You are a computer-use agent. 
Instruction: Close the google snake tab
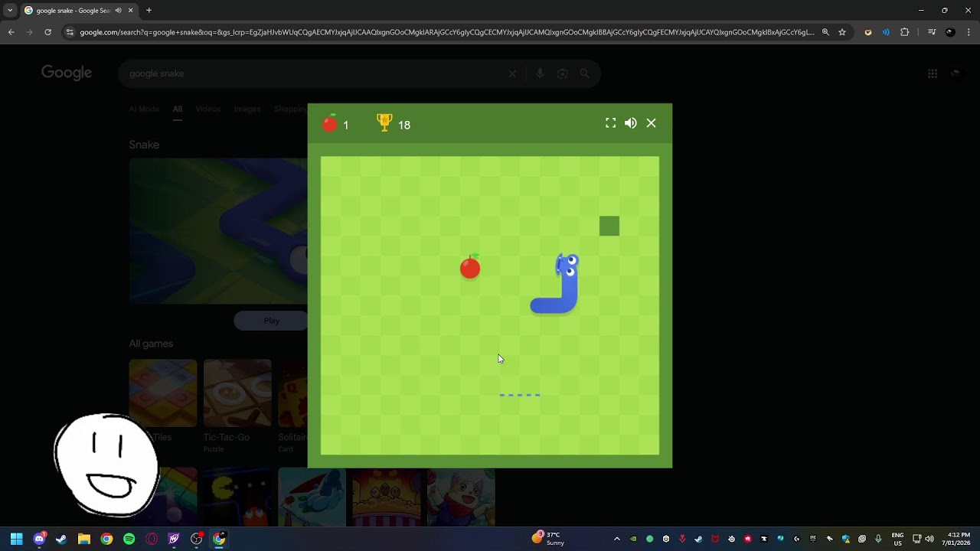click(x=131, y=11)
